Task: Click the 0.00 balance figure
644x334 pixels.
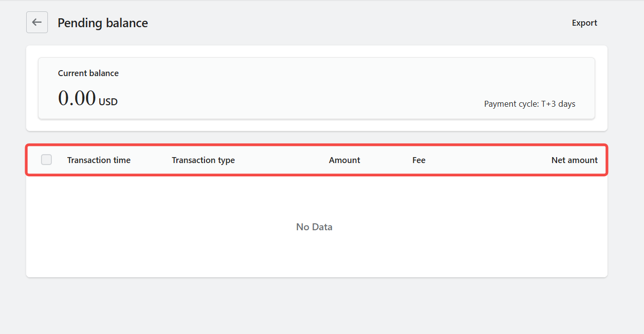Action: click(x=77, y=98)
